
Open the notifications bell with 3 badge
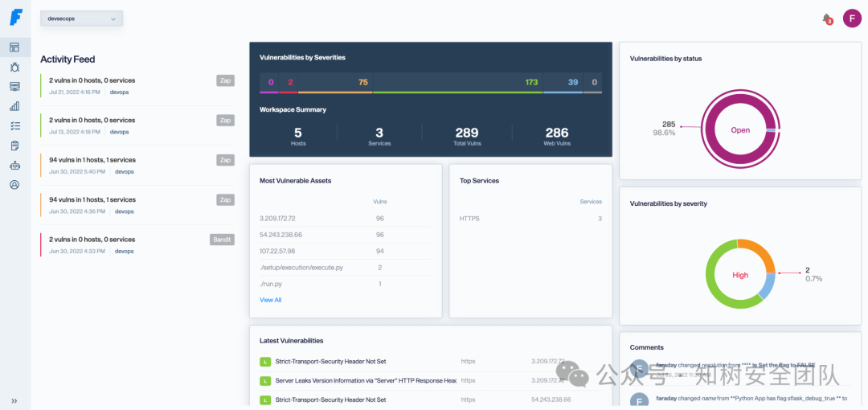[x=827, y=18]
